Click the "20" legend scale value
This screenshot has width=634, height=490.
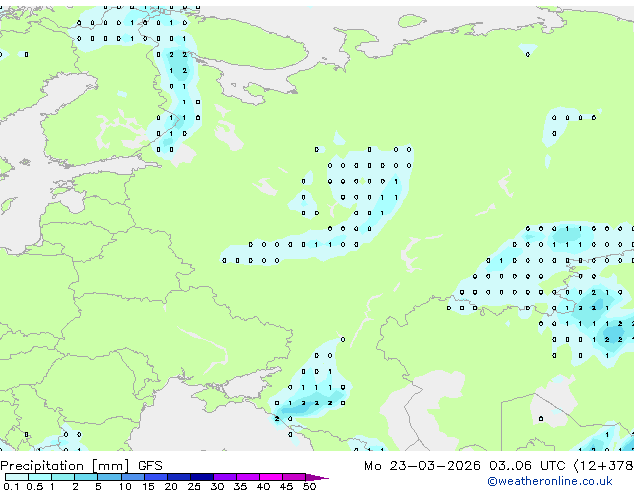pyautogui.click(x=171, y=486)
